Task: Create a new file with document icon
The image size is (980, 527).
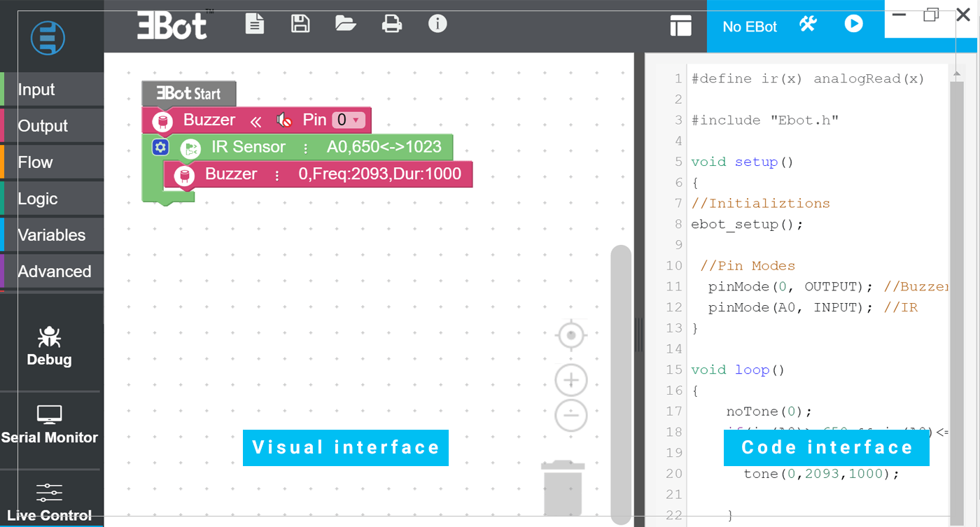Action: click(x=255, y=23)
